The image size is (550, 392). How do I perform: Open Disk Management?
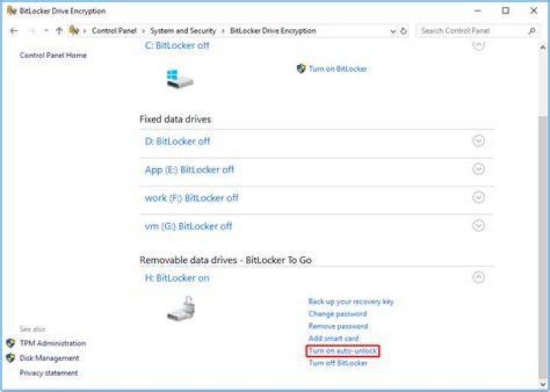click(x=49, y=358)
